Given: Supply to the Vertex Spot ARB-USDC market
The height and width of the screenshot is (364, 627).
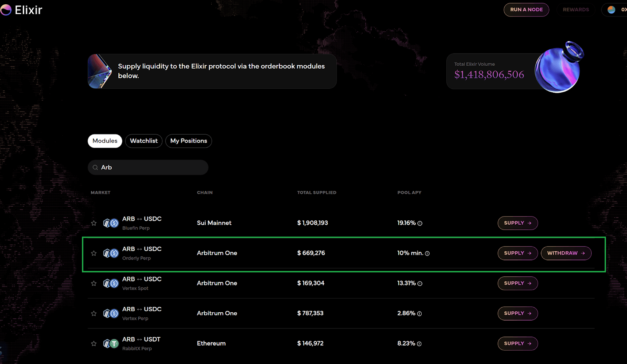Looking at the screenshot, I should 518,283.
